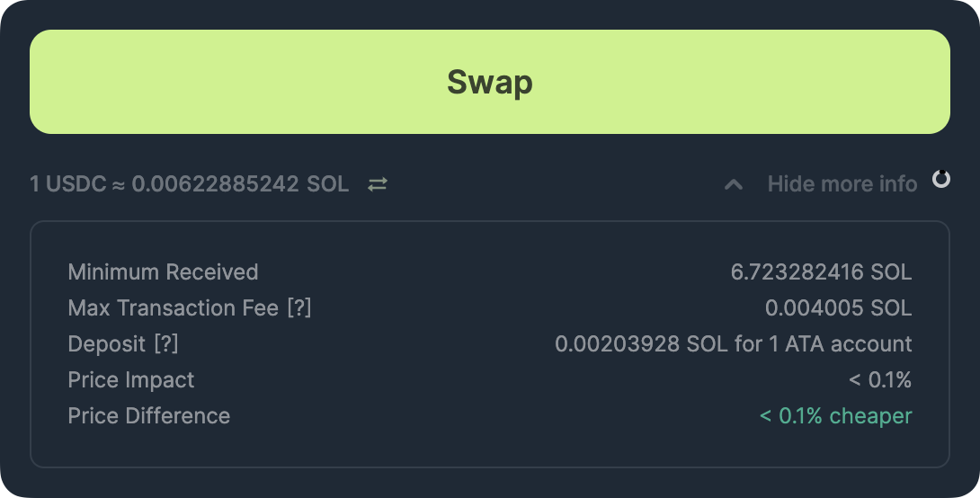Click the word "SOL" in the rate line
The height and width of the screenshot is (498, 980).
point(328,184)
